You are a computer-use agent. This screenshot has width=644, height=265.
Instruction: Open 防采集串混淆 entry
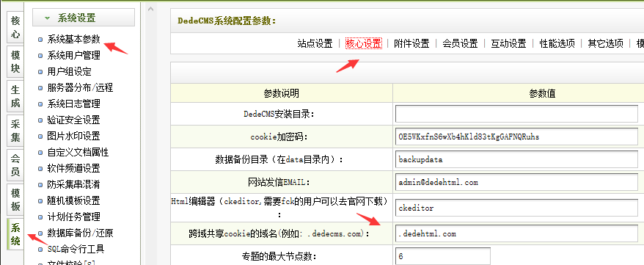pos(73,184)
